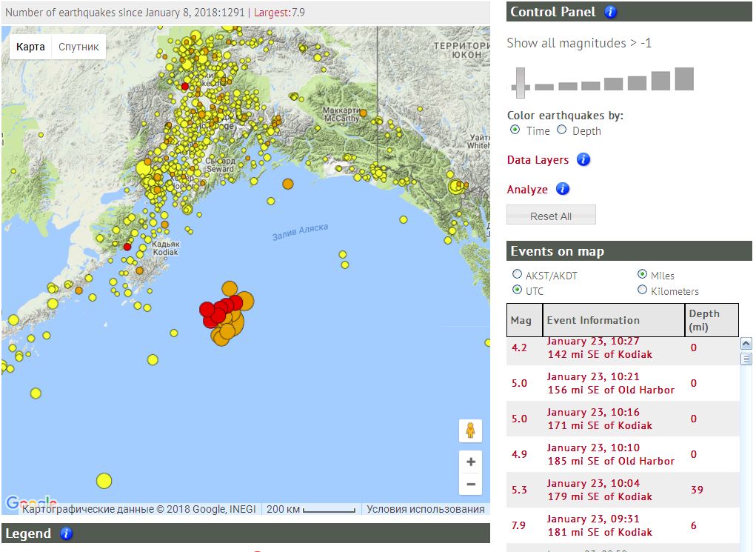Open the January 23, 10:16 event

(x=623, y=419)
